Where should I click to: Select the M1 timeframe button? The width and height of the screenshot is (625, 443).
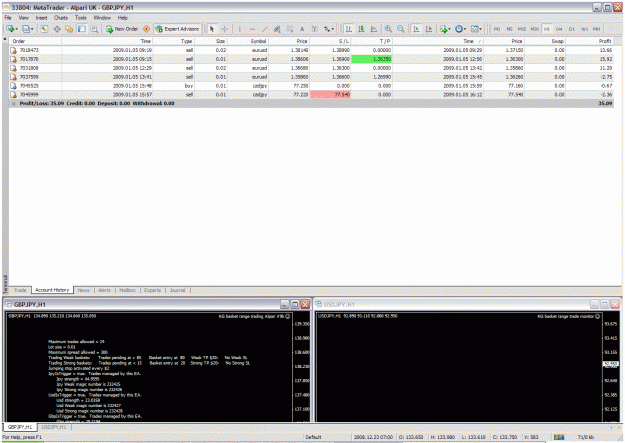point(497,29)
